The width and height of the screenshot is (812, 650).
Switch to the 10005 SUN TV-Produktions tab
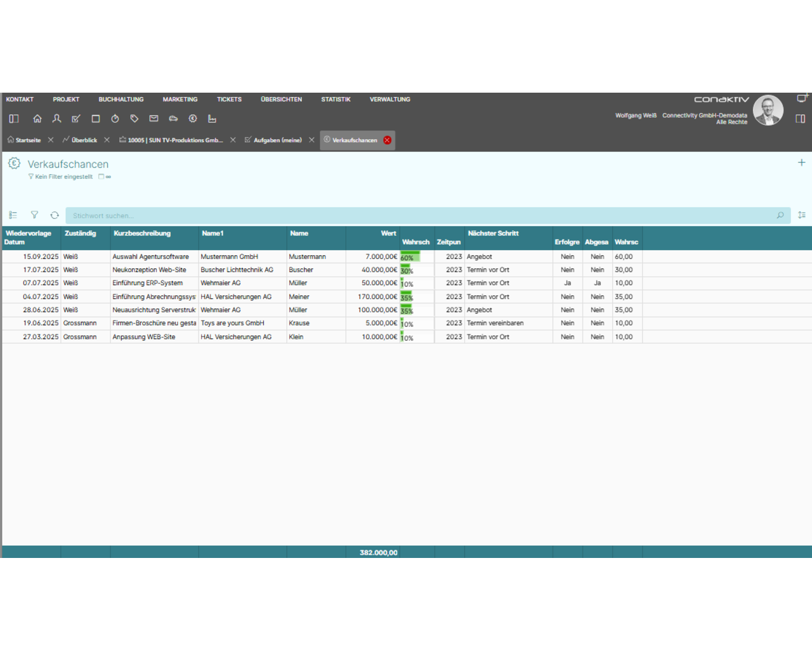171,140
